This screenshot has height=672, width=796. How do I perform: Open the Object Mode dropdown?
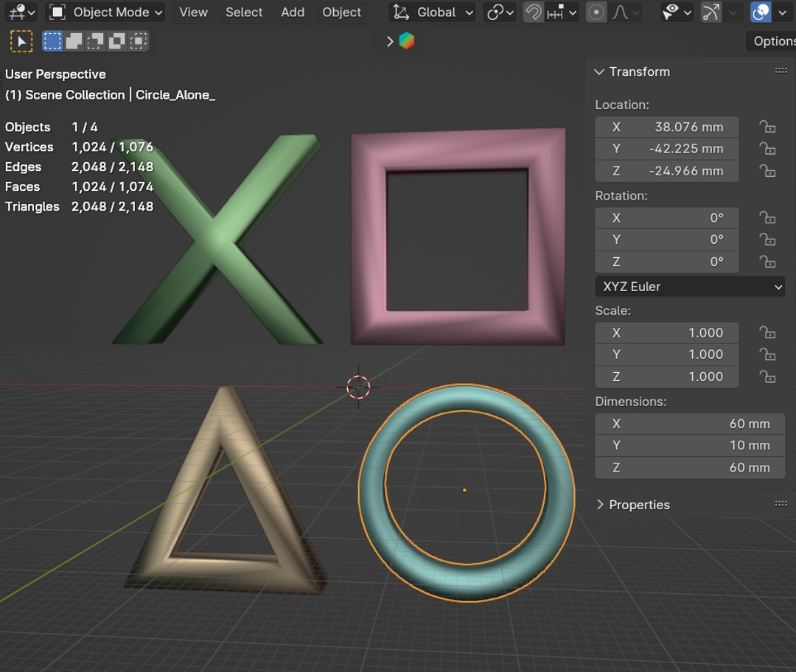point(105,13)
